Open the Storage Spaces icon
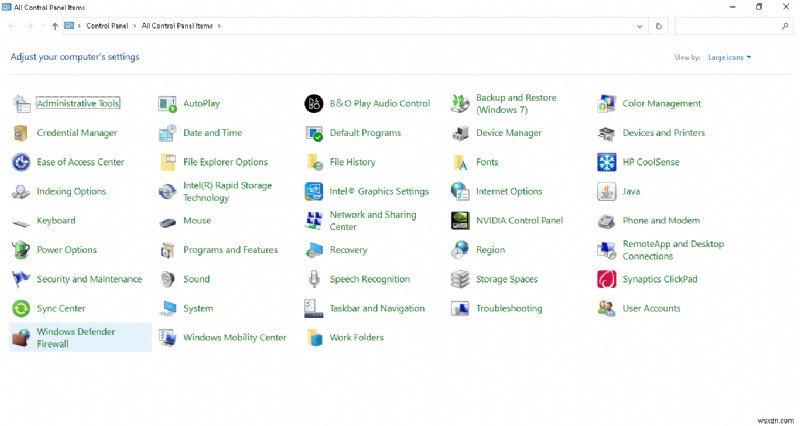The width and height of the screenshot is (800, 426). pyautogui.click(x=460, y=280)
